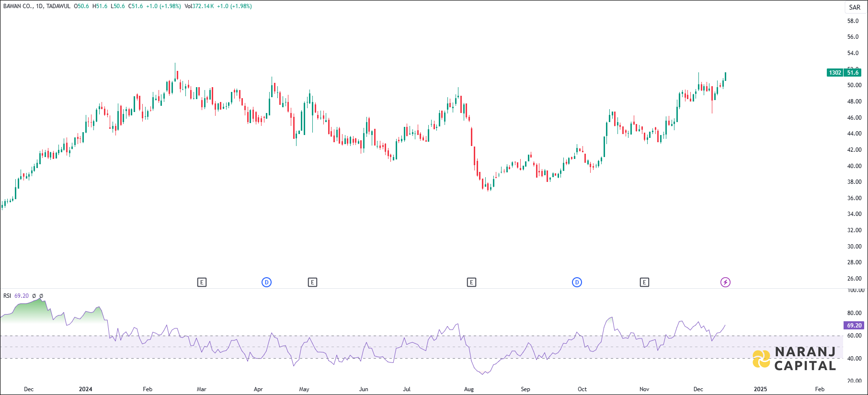Click the Vol372.14K volume readout
Screen dimensions: 868x395
(x=199, y=6)
